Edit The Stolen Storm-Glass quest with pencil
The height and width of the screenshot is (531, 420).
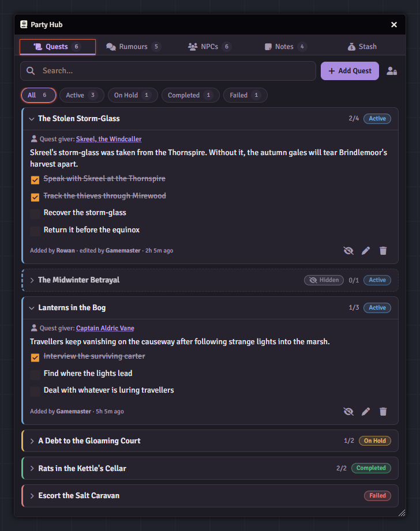366,251
